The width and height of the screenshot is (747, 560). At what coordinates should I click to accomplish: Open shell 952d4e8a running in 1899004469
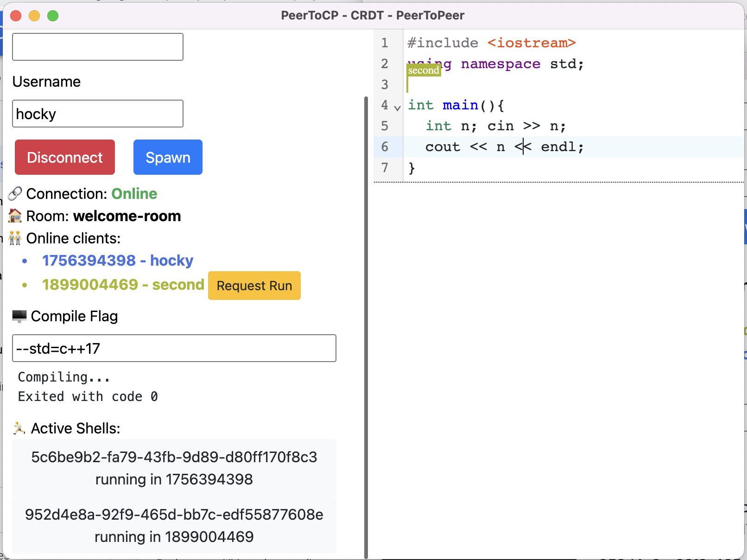pos(174,525)
